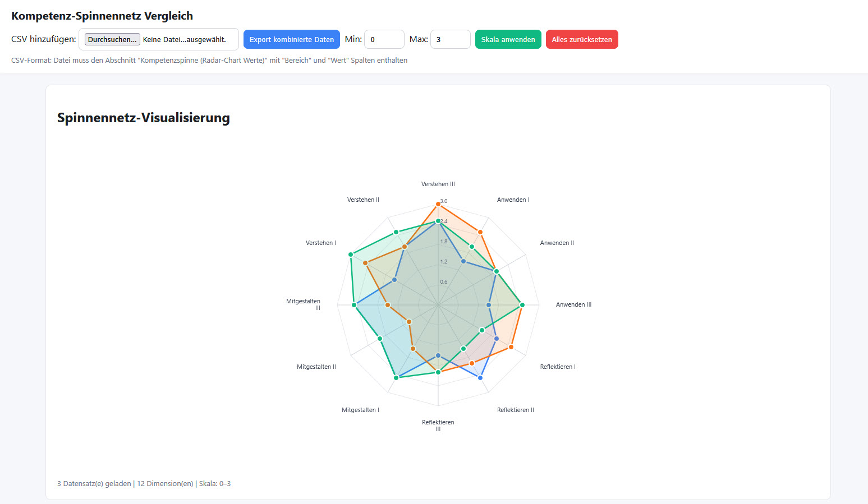Select the orange data point on Anwenden I axis
Image resolution: width=868 pixels, height=504 pixels.
click(480, 232)
